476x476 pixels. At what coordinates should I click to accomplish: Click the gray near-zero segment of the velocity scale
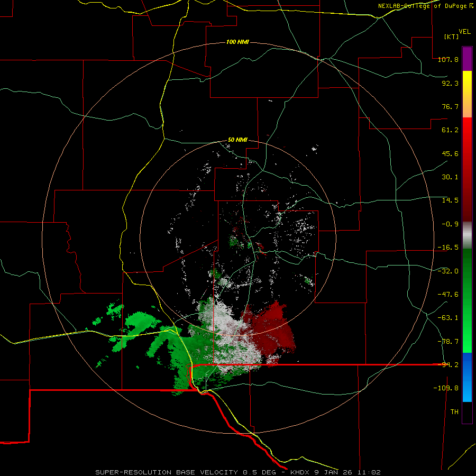(x=467, y=235)
